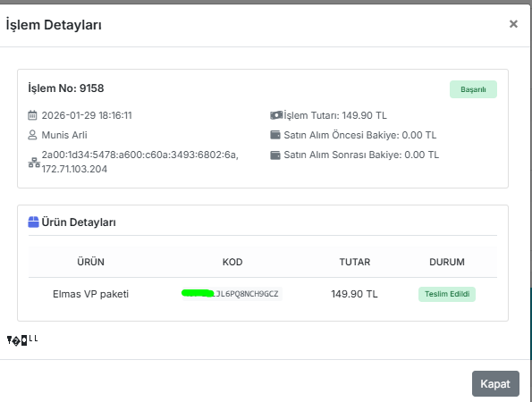Click the 149.90 TL amount in product row
Screen dimensions: 532x402
[354, 294]
